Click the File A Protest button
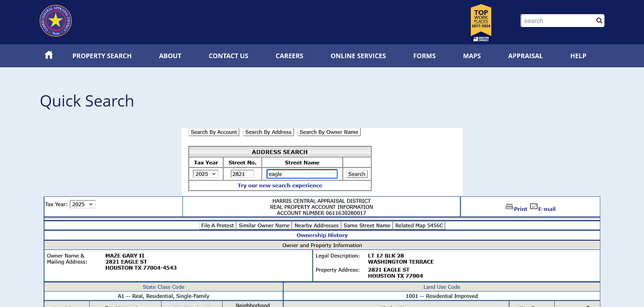This screenshot has width=644, height=307. pyautogui.click(x=217, y=226)
